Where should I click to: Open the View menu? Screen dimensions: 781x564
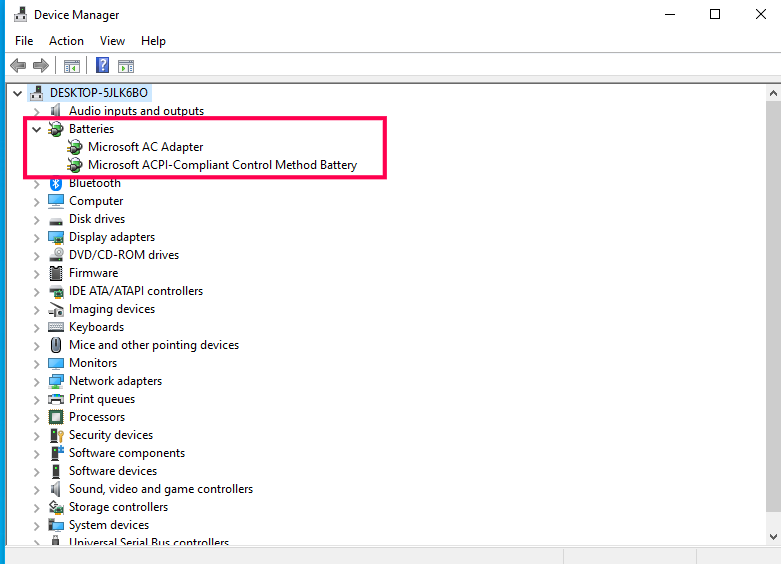[x=112, y=41]
